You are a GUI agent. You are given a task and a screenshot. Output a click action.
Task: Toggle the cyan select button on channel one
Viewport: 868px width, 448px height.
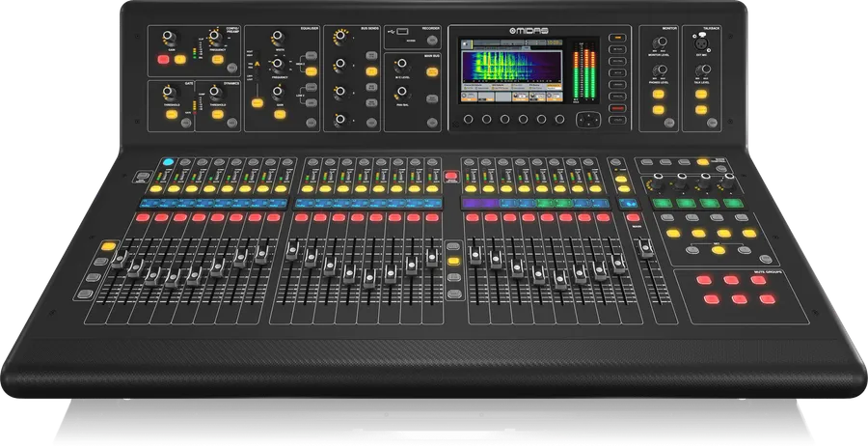pyautogui.click(x=168, y=162)
